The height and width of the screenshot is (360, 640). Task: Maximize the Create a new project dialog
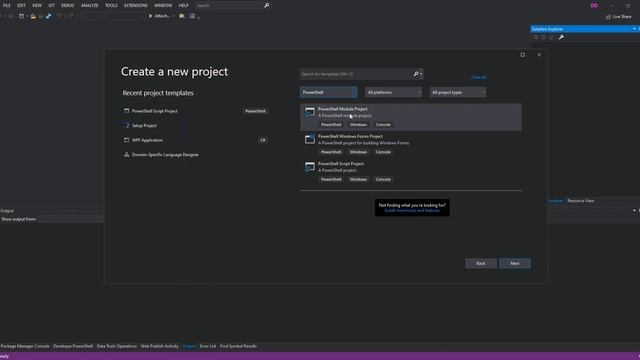click(x=522, y=55)
